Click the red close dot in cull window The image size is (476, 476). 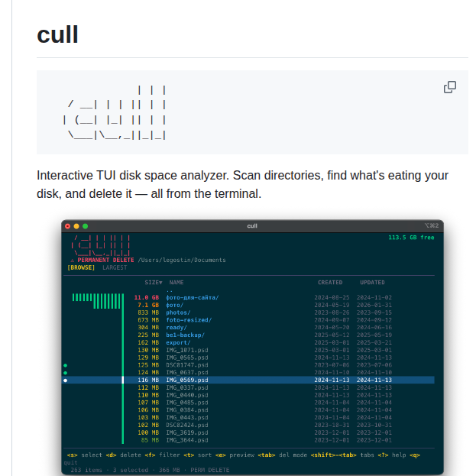[67, 226]
